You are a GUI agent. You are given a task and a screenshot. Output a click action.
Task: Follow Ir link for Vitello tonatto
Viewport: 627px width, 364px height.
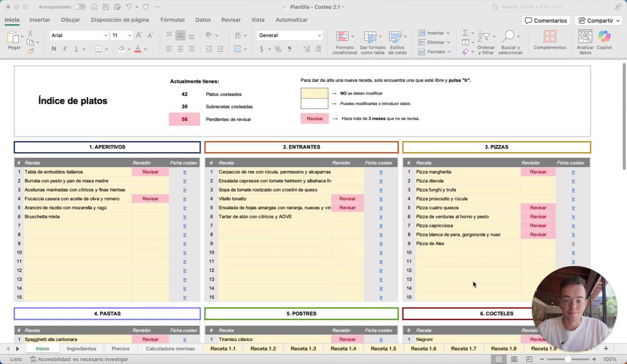tap(381, 199)
